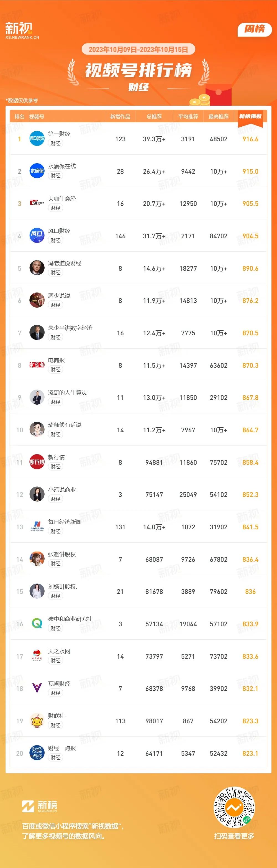Open the 财联社 cartoon avatar
Image resolution: width=277 pixels, height=868 pixels.
point(37,721)
